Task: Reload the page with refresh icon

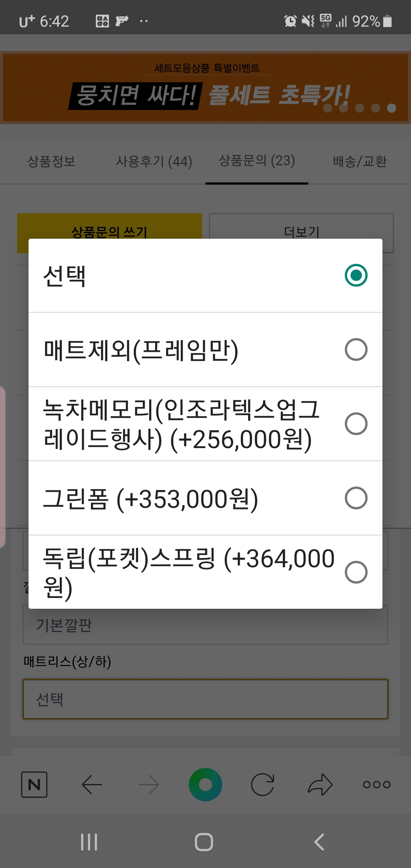Action: point(263,785)
